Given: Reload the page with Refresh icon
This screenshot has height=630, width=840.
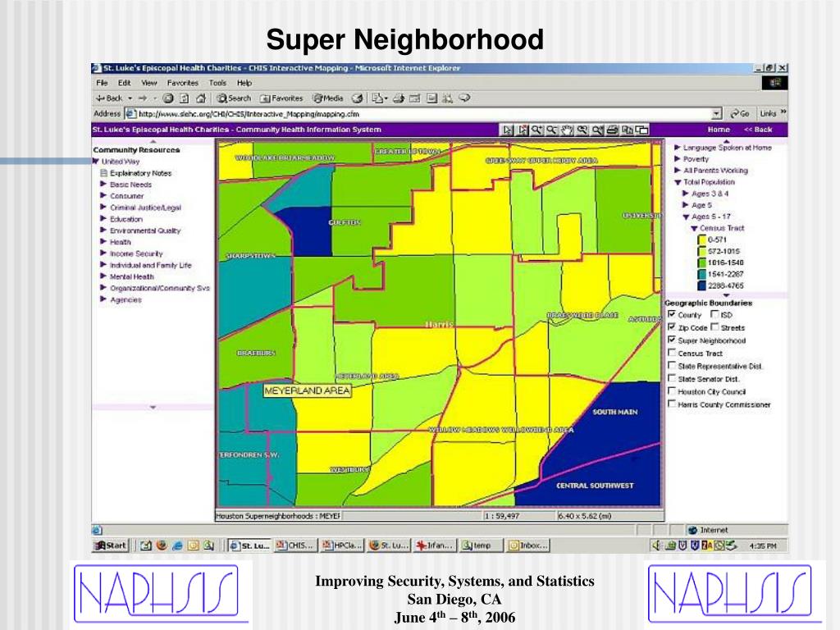Looking at the screenshot, I should pyautogui.click(x=185, y=98).
